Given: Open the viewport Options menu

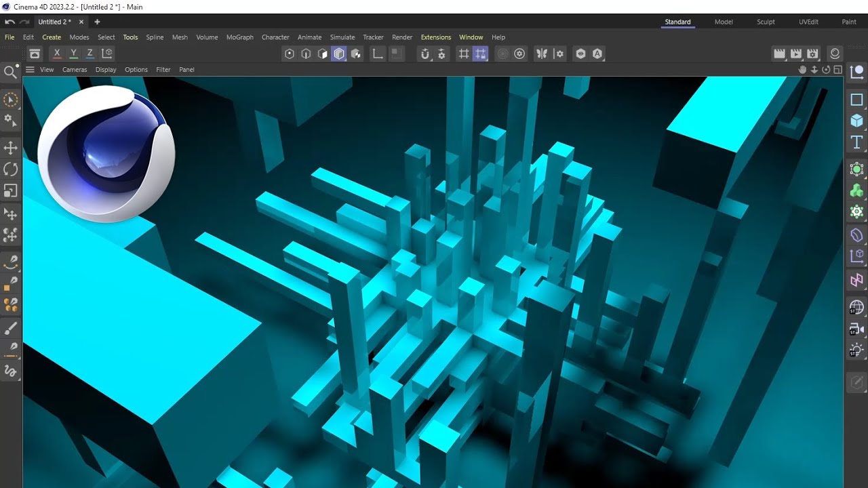Looking at the screenshot, I should point(136,70).
